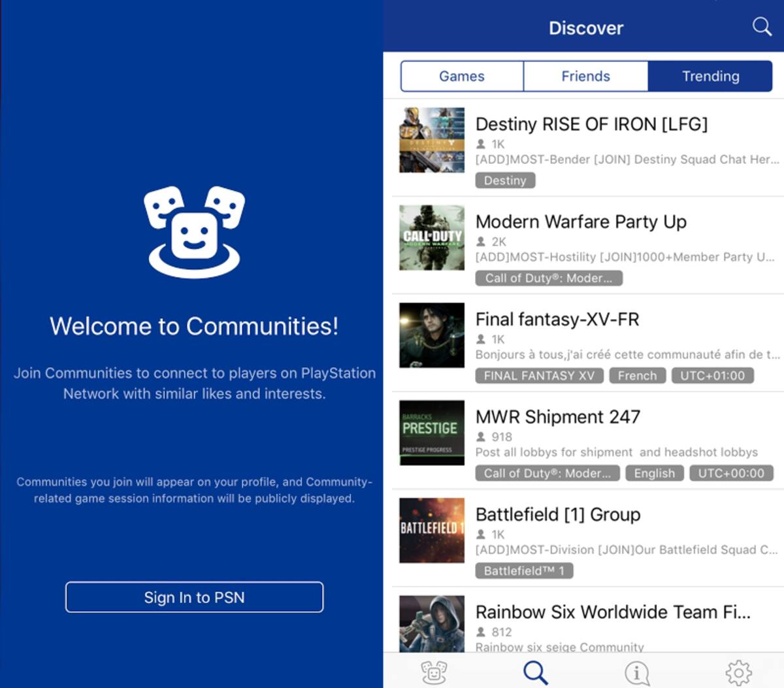Click the Rainbow Six operator thumbnail
The image size is (784, 688).
432,623
